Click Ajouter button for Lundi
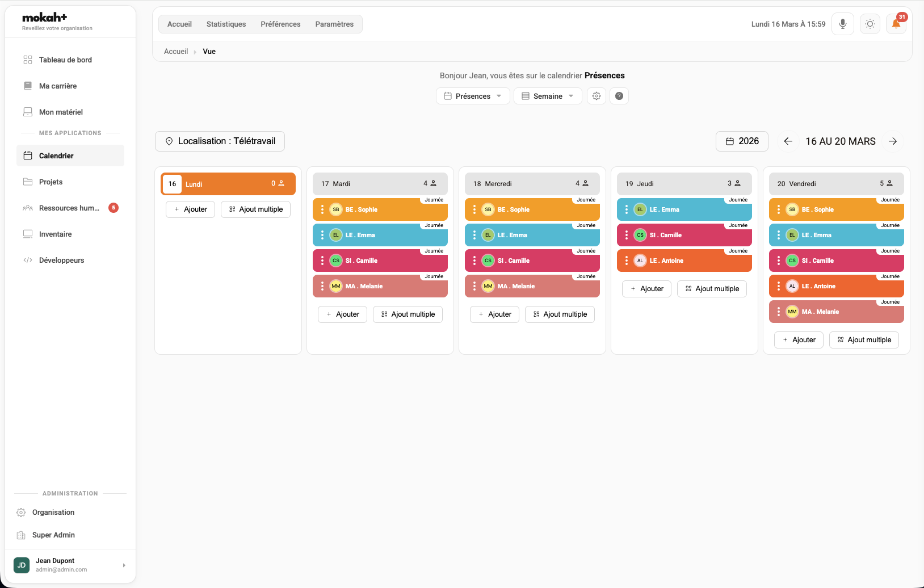Viewport: 924px width, 588px height. tap(190, 209)
